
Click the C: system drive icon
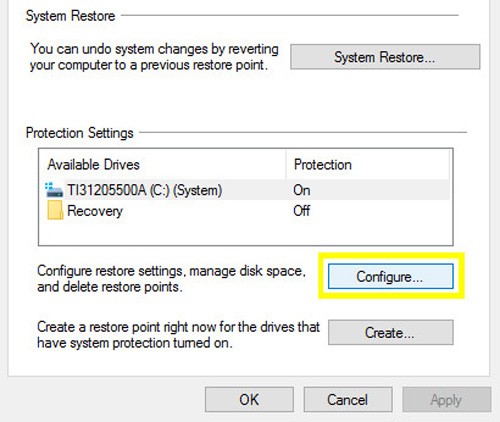[x=54, y=190]
